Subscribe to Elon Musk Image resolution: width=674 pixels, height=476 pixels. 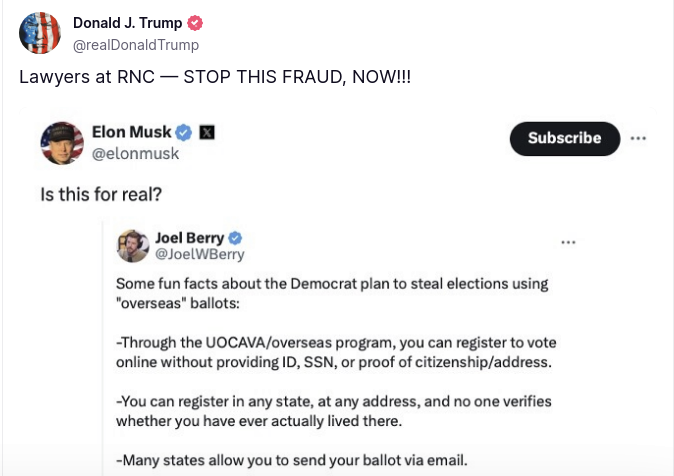tap(565, 138)
